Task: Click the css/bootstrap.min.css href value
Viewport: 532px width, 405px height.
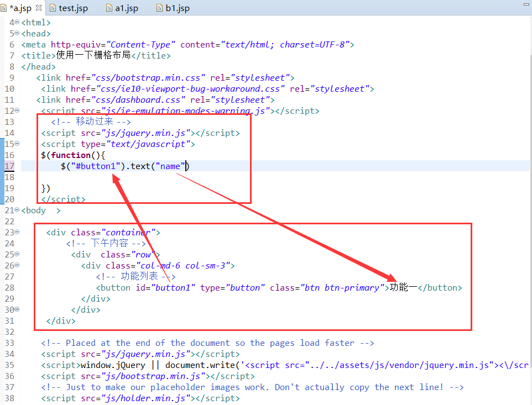Action: [148, 77]
